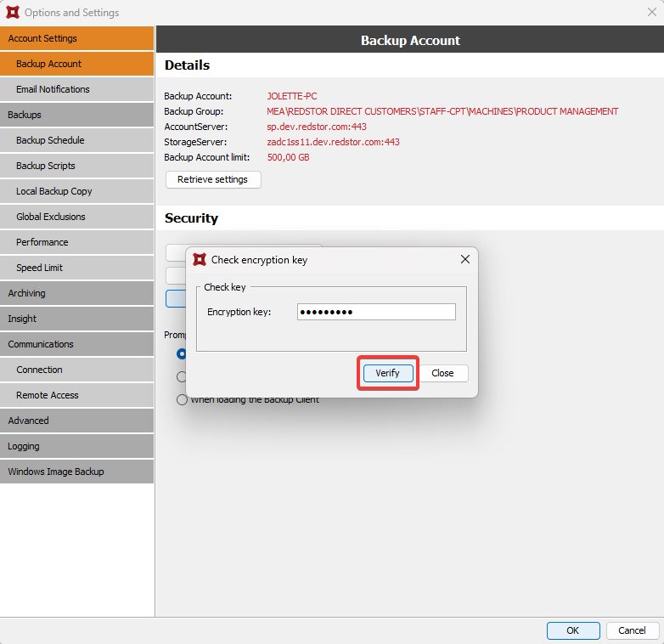This screenshot has width=664, height=644.
Task: Click into the Encryption key field
Action: pos(376,312)
